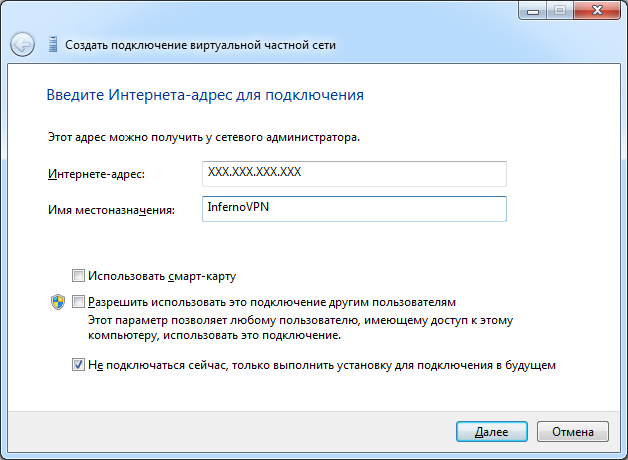Image resolution: width=628 pixels, height=460 pixels.
Task: Click text 'Этот адрес можно получить у сетевого администратора'
Action: [x=204, y=137]
